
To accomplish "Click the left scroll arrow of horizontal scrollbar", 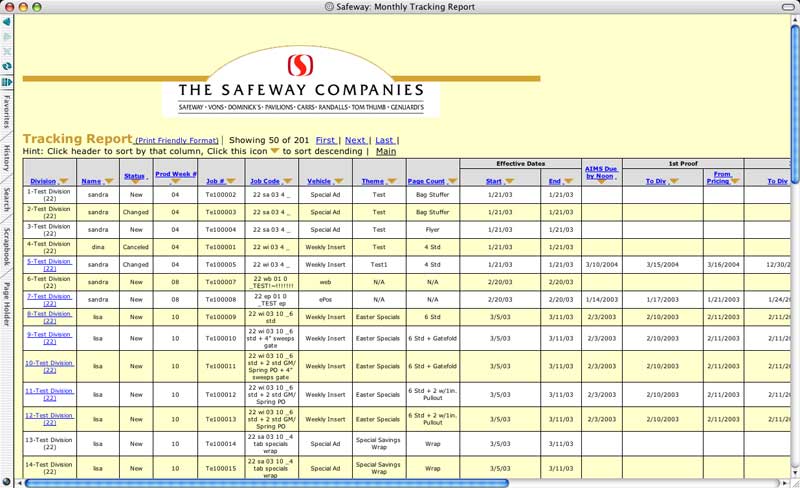I will [x=20, y=482].
